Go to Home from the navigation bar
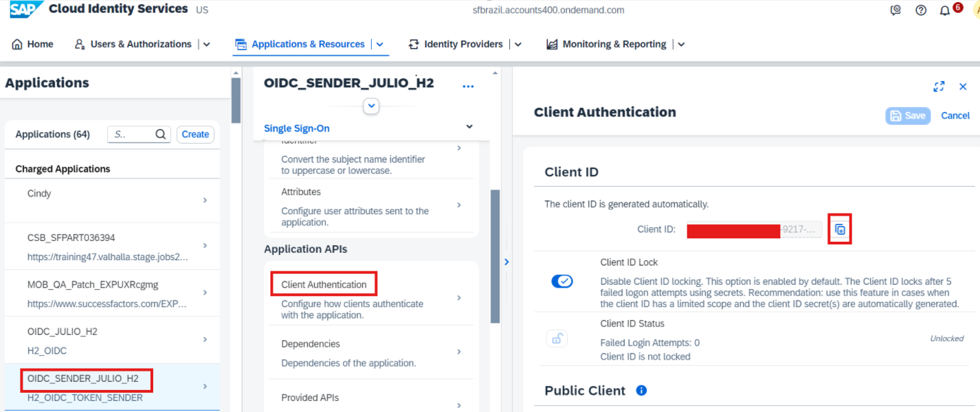 (x=32, y=44)
